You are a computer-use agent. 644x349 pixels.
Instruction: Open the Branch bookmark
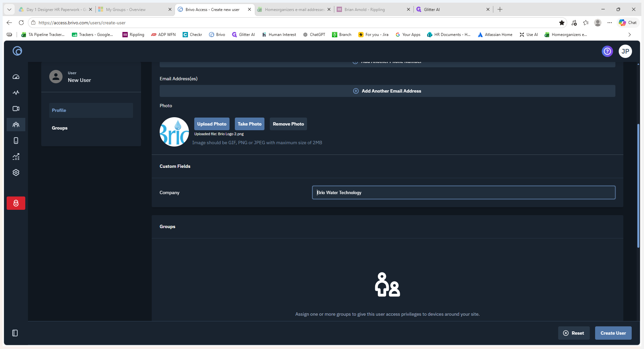pyautogui.click(x=342, y=35)
